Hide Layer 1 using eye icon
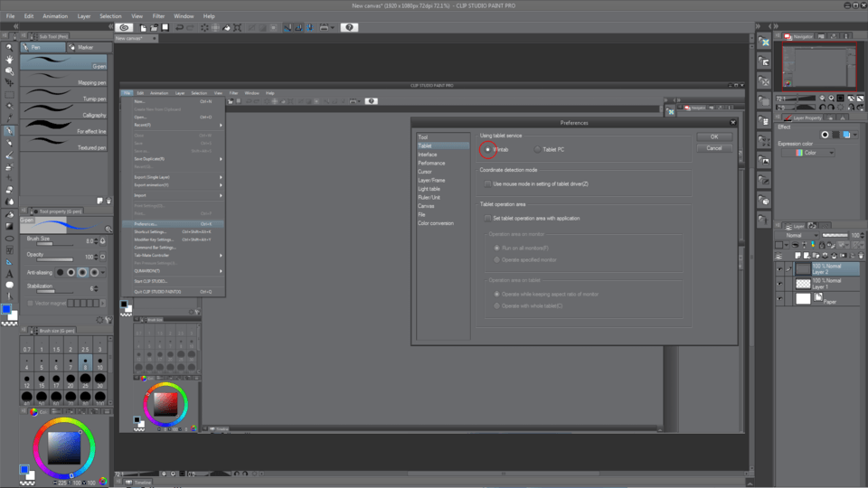The image size is (868, 488). click(780, 283)
